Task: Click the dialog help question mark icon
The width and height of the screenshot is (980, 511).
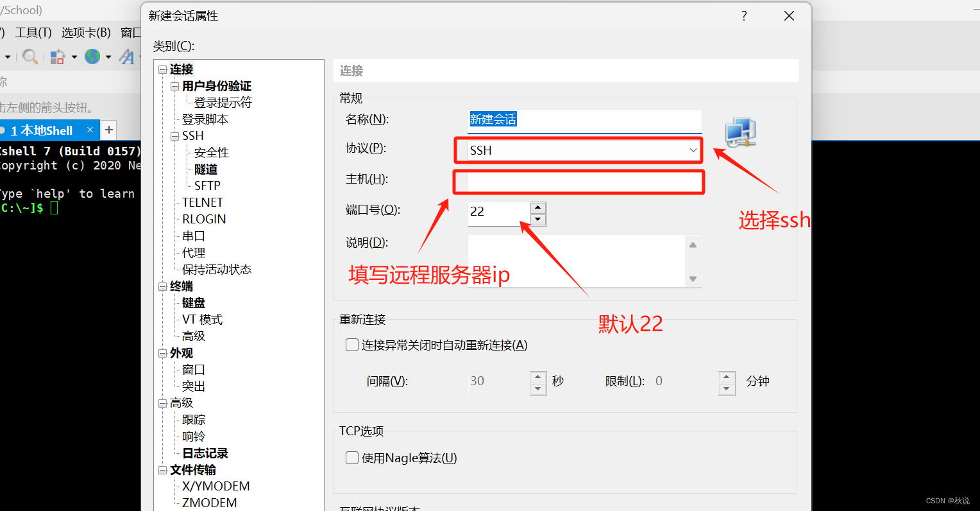Action: 743,15
